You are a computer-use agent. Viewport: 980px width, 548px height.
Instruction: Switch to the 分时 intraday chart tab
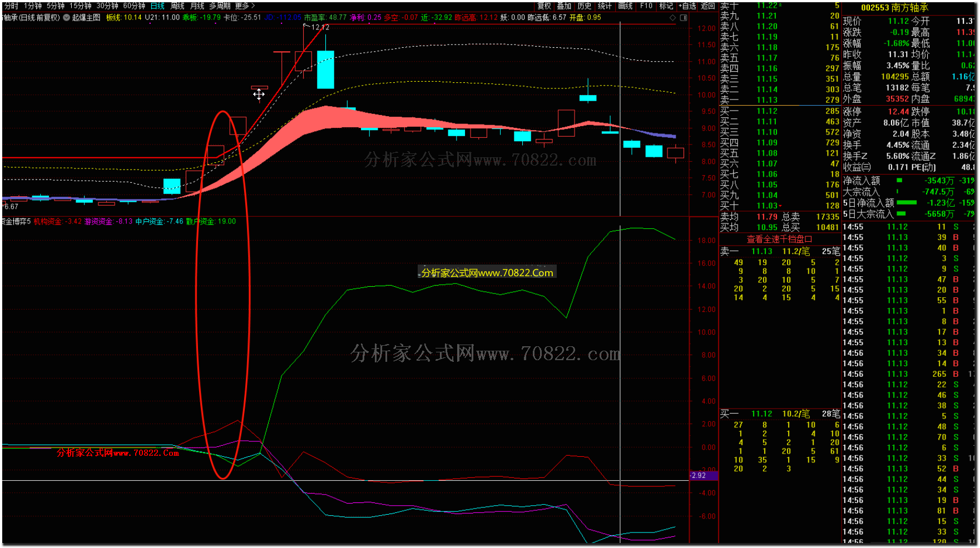coord(11,6)
